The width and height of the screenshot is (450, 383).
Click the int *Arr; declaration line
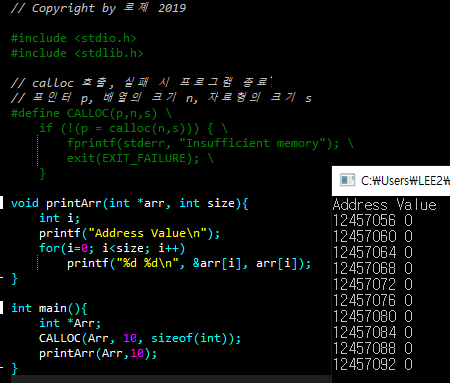pos(70,323)
